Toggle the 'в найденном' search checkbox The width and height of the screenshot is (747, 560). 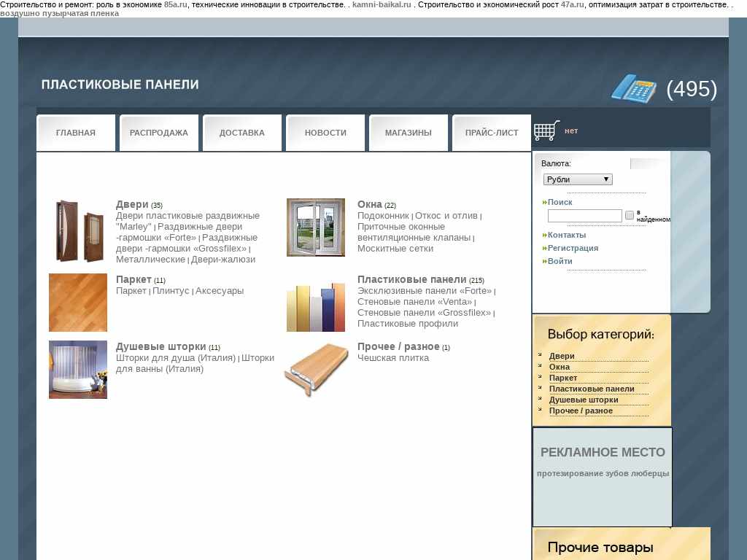point(630,216)
